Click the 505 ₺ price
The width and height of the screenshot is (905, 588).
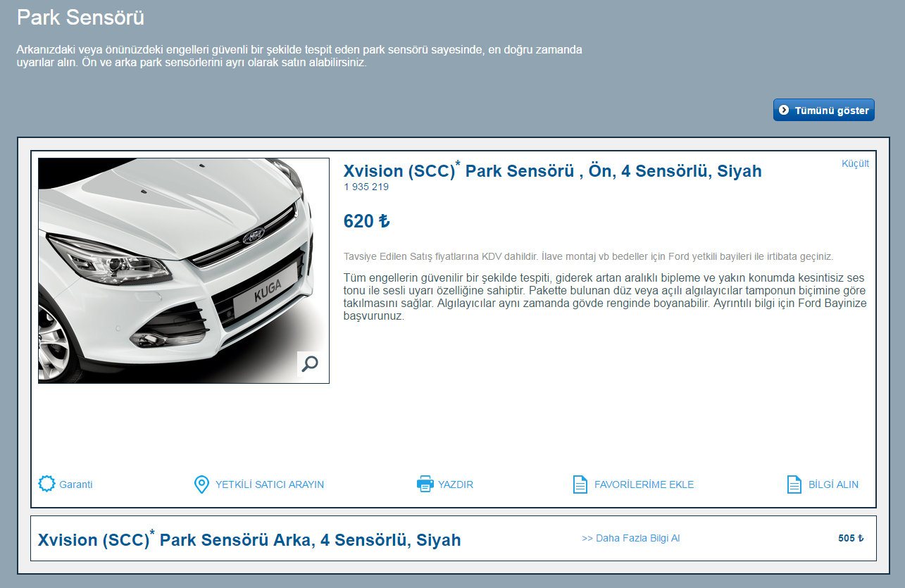851,538
